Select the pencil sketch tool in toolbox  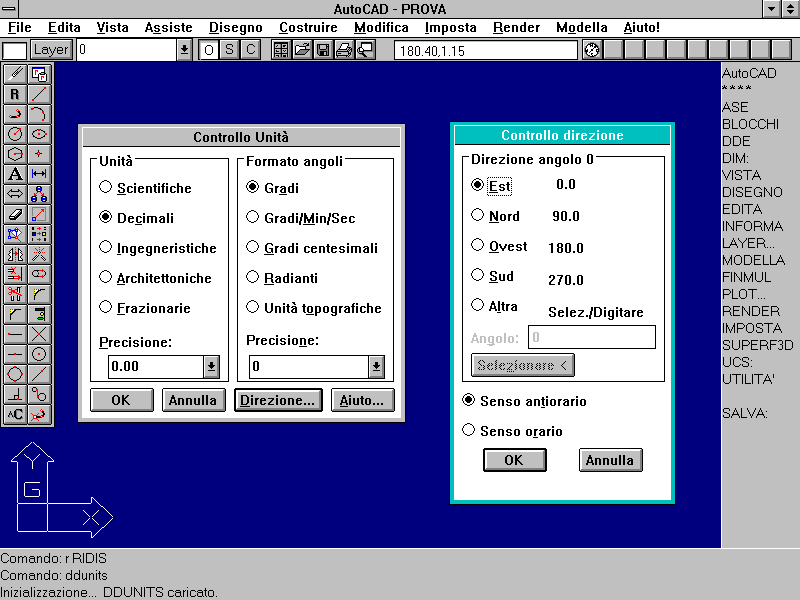[15, 74]
